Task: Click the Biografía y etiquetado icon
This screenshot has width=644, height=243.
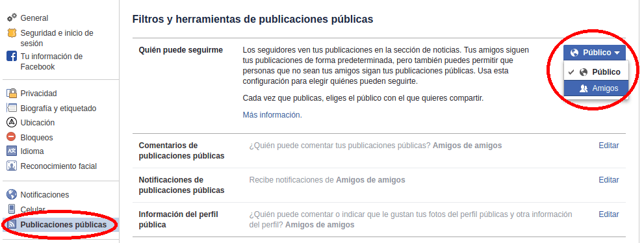Action: coord(12,109)
